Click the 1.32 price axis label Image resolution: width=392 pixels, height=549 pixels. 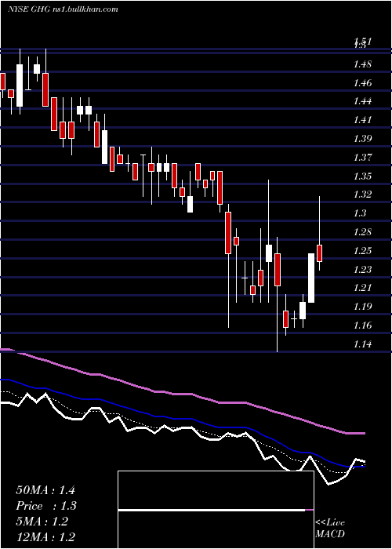click(x=362, y=195)
